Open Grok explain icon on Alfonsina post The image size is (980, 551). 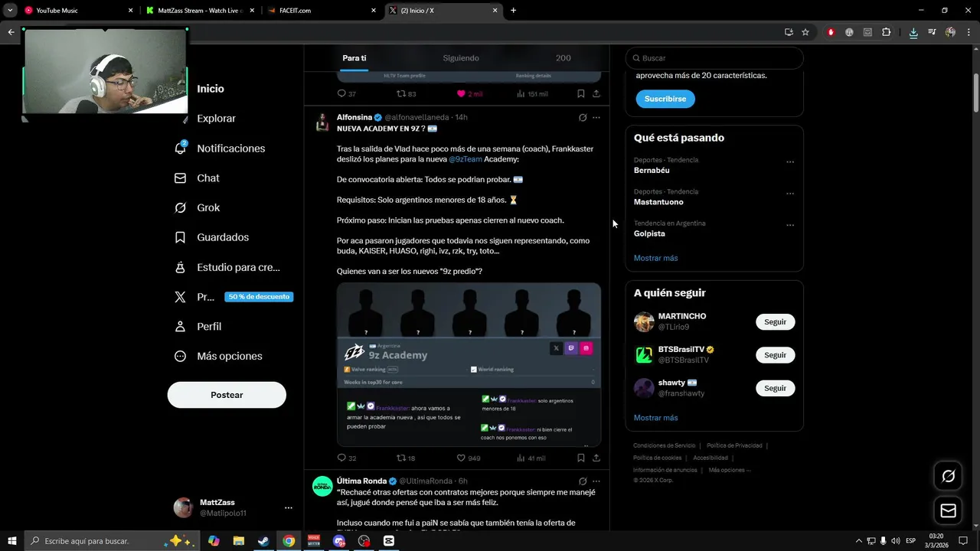point(582,118)
